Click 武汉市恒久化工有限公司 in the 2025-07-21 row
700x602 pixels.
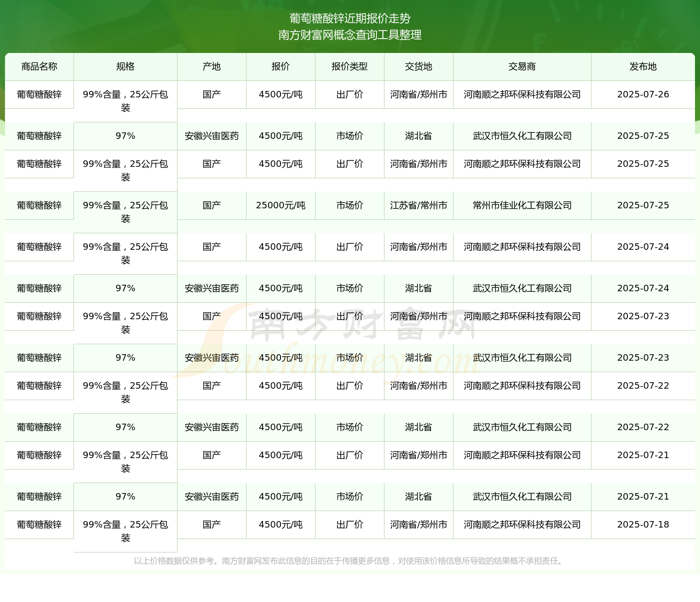pos(522,497)
